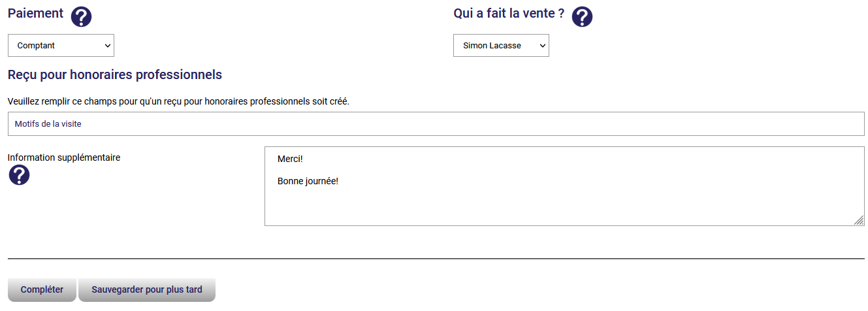
Task: Click the arrow of the Comptant select
Action: tap(107, 46)
